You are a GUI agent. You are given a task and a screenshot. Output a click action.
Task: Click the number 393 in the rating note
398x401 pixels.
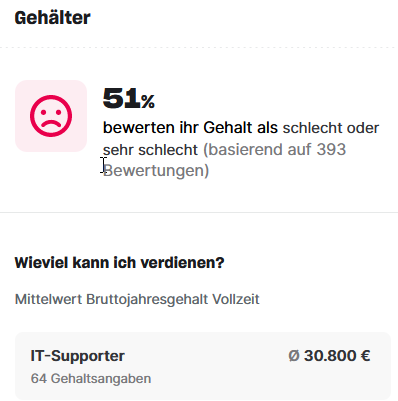tap(331, 149)
